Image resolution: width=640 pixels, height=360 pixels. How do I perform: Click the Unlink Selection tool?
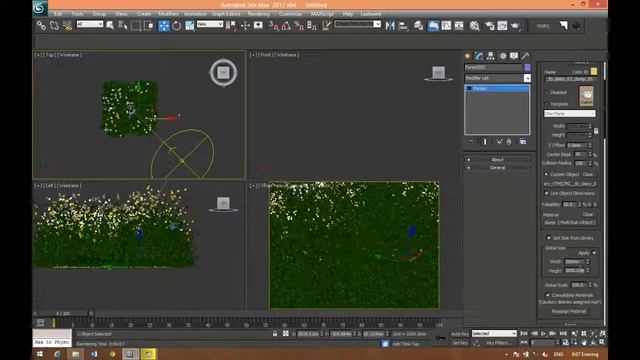tap(54, 25)
